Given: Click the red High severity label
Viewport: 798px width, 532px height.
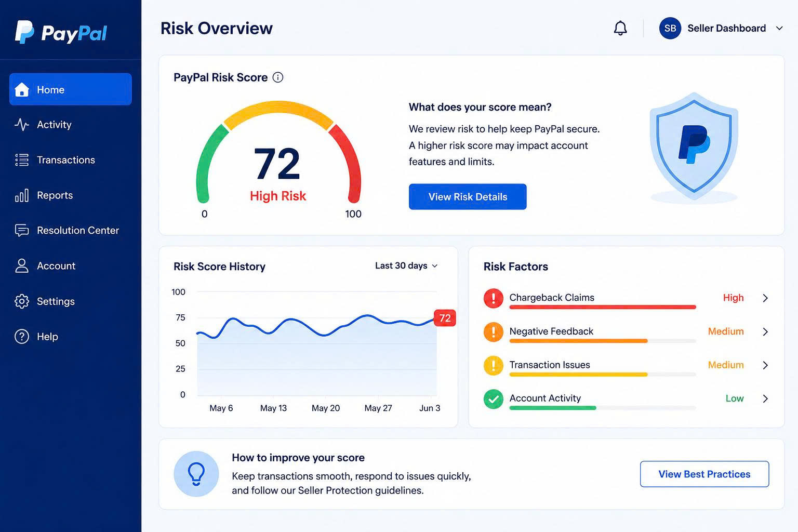Looking at the screenshot, I should click(733, 298).
